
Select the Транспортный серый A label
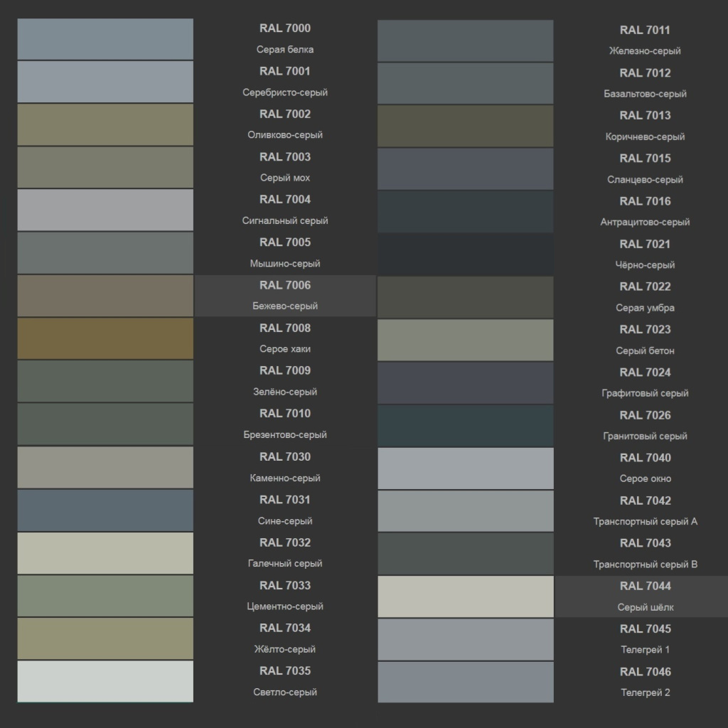point(646,521)
